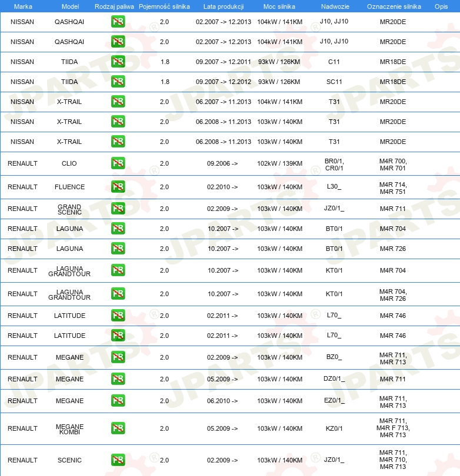This screenshot has height=476, width=460.
Task: Click the fuel icon in the LAGUNA GRANDTOUR row with two engine codes
Action: click(x=118, y=294)
